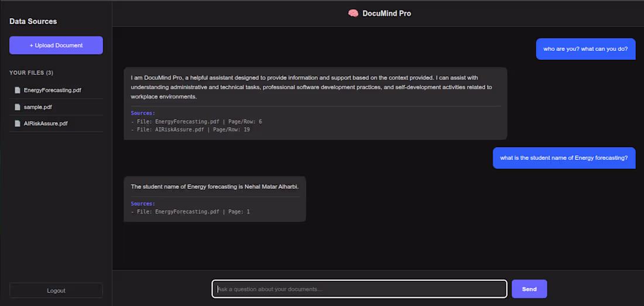Click the Sources label in first answer
Image resolution: width=644 pixels, height=306 pixels.
(143, 113)
